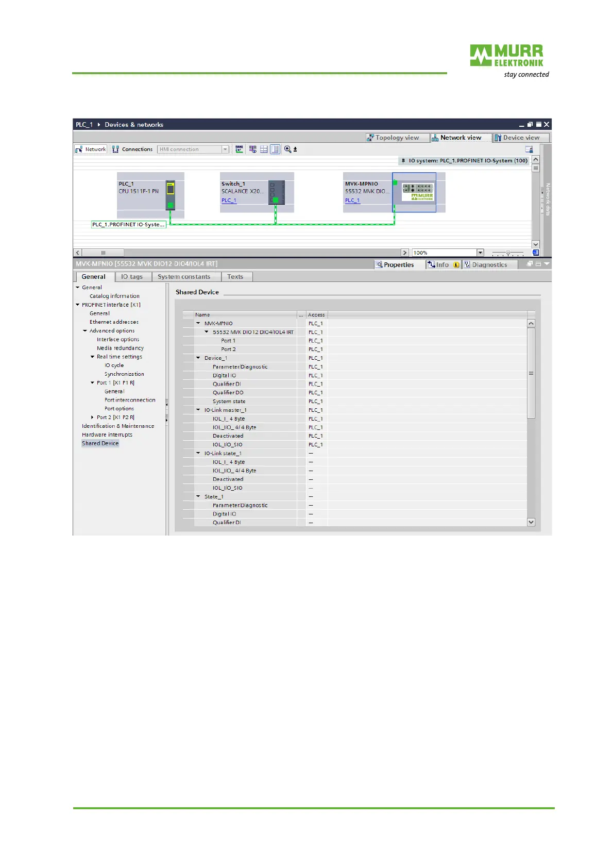Select Port interconnection in the tree
Viewport: 613px width, 868px height.
coord(130,400)
